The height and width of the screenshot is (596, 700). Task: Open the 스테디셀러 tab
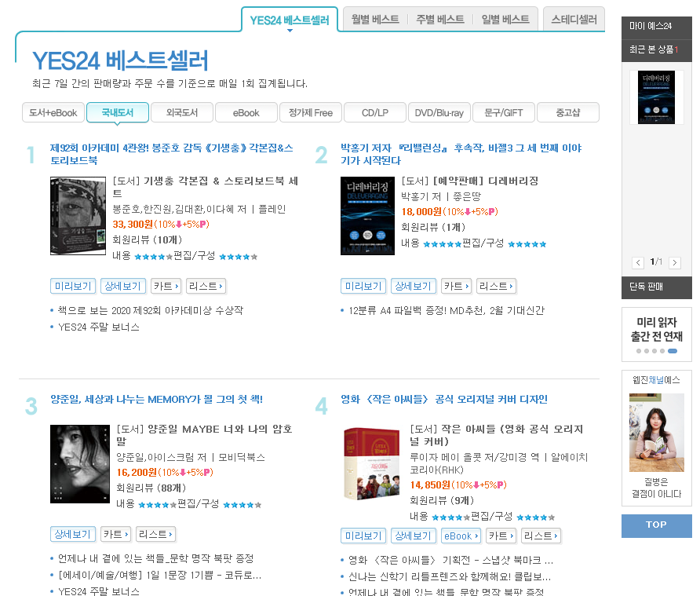(x=574, y=19)
